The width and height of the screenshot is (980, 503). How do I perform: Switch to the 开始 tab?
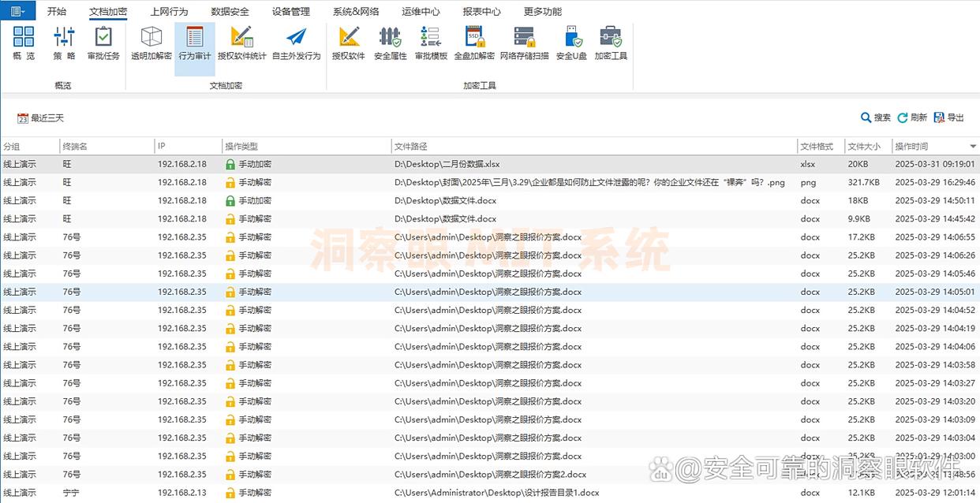click(57, 12)
